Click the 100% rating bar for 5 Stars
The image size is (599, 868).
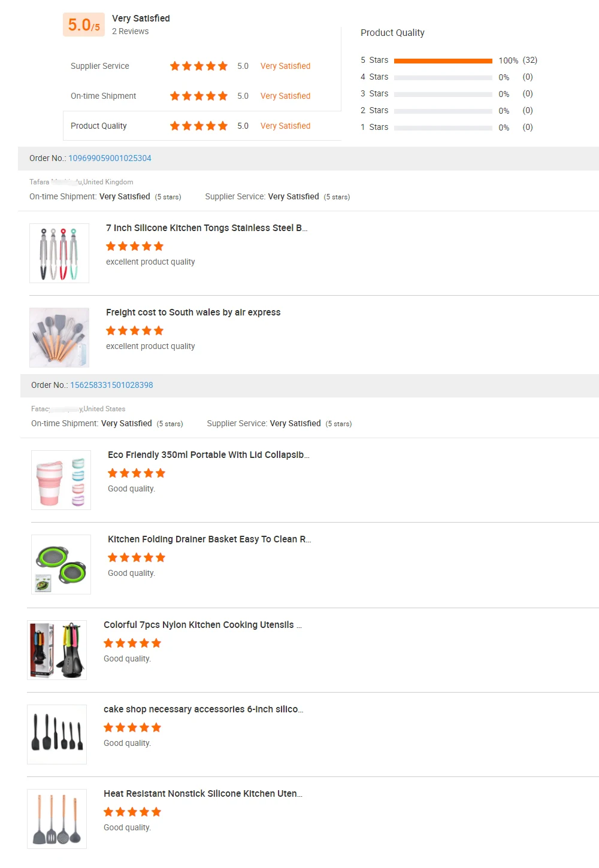444,60
